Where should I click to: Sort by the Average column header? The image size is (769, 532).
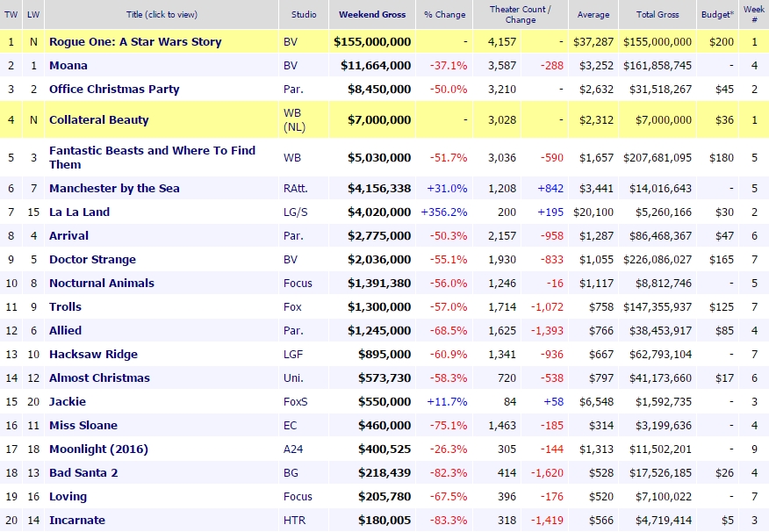[593, 15]
